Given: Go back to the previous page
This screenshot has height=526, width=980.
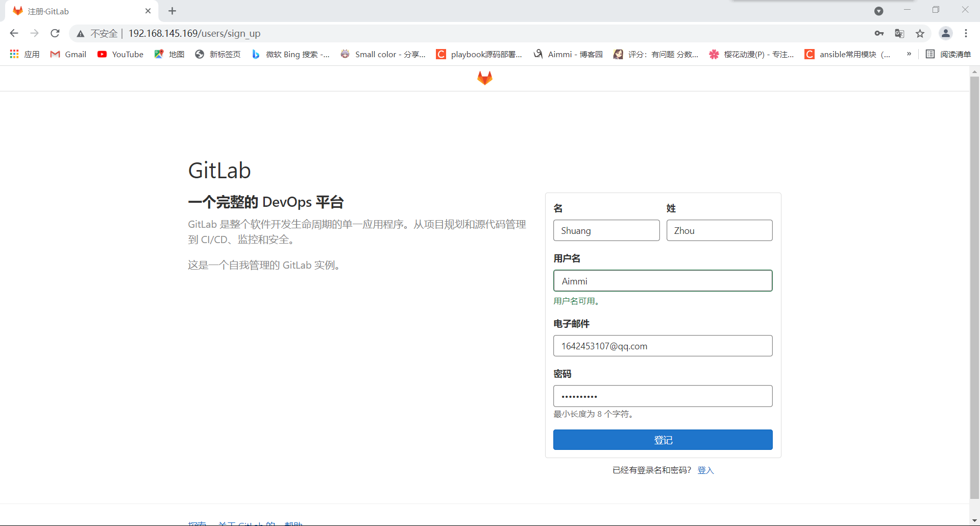Looking at the screenshot, I should pyautogui.click(x=14, y=33).
